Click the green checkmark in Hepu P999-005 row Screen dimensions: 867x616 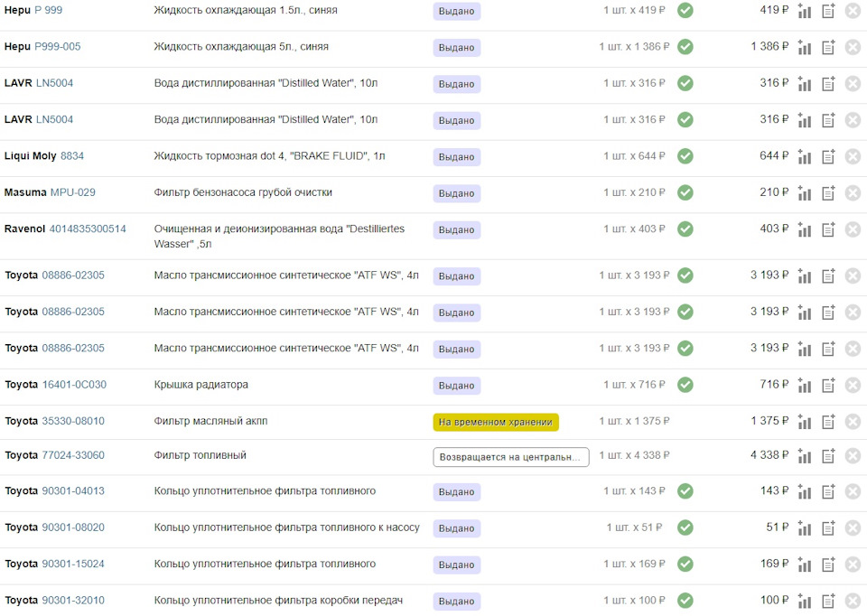(x=685, y=46)
